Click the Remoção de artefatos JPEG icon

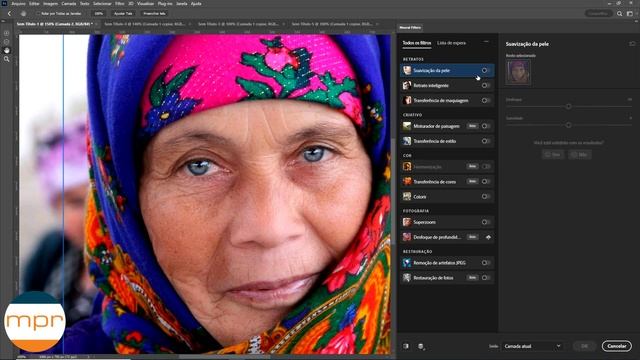(407, 262)
